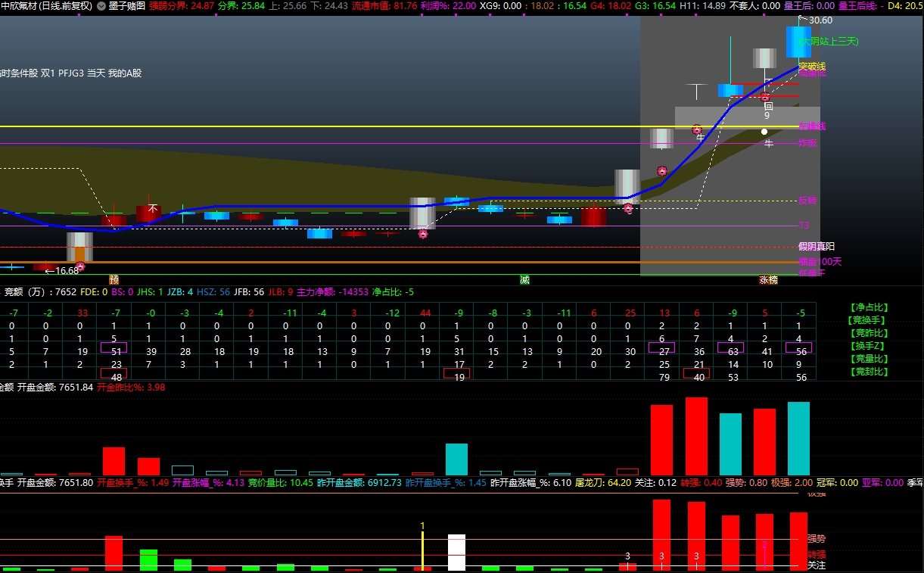Screen dimensions: 924x573
Task: Click the 涨榜 marker below the chart
Action: point(768,280)
